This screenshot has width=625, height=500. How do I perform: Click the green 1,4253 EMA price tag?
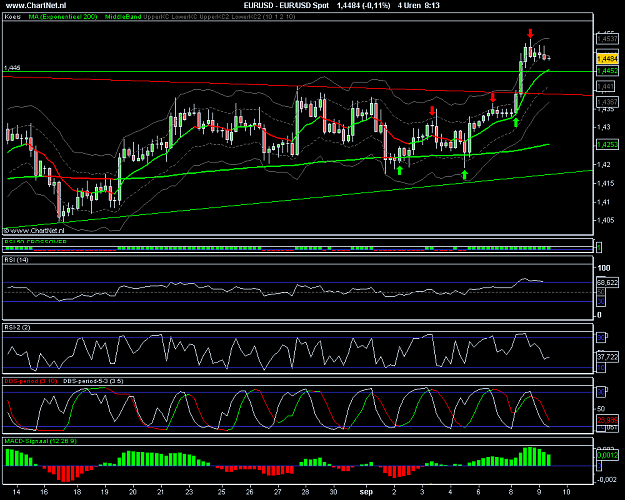pyautogui.click(x=607, y=145)
